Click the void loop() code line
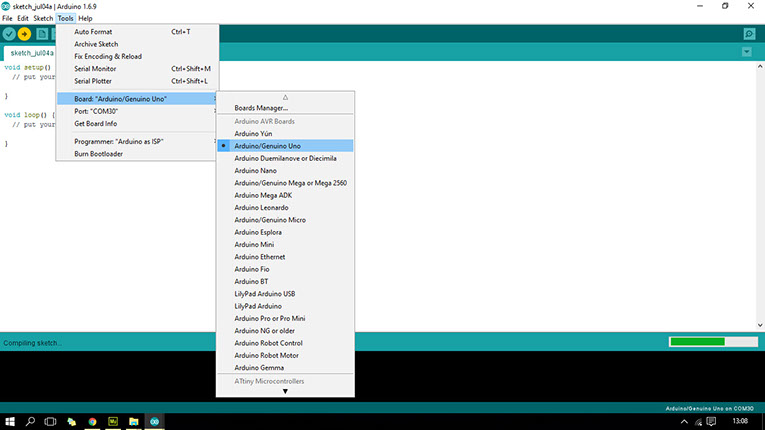Image resolution: width=765 pixels, height=430 pixels. pyautogui.click(x=30, y=115)
